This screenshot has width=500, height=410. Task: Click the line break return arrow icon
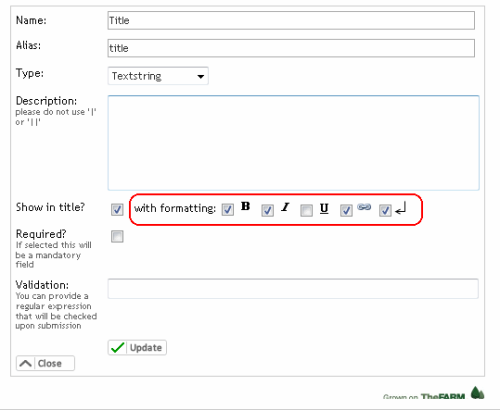401,208
